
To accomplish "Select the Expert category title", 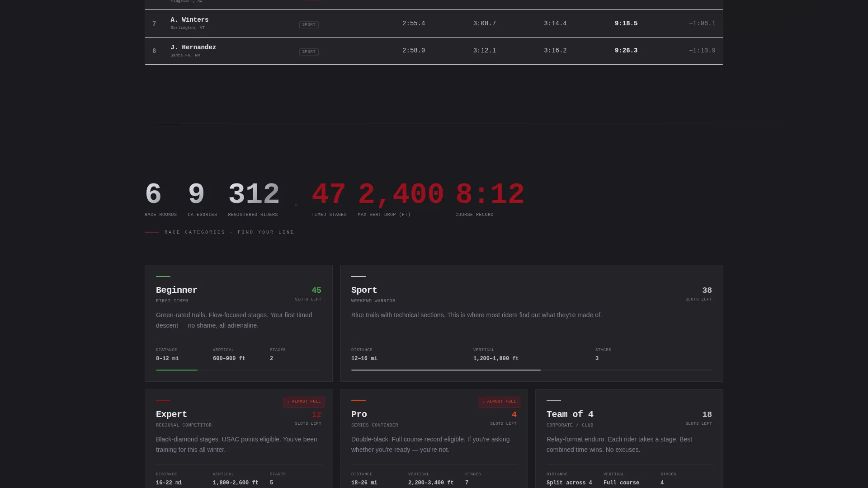I will (x=171, y=414).
